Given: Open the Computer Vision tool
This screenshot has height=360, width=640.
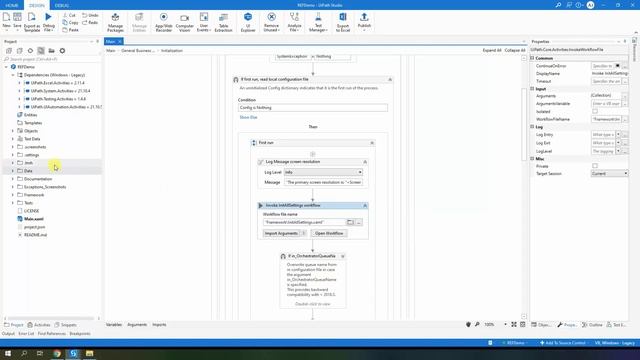Looking at the screenshot, I should (184, 21).
